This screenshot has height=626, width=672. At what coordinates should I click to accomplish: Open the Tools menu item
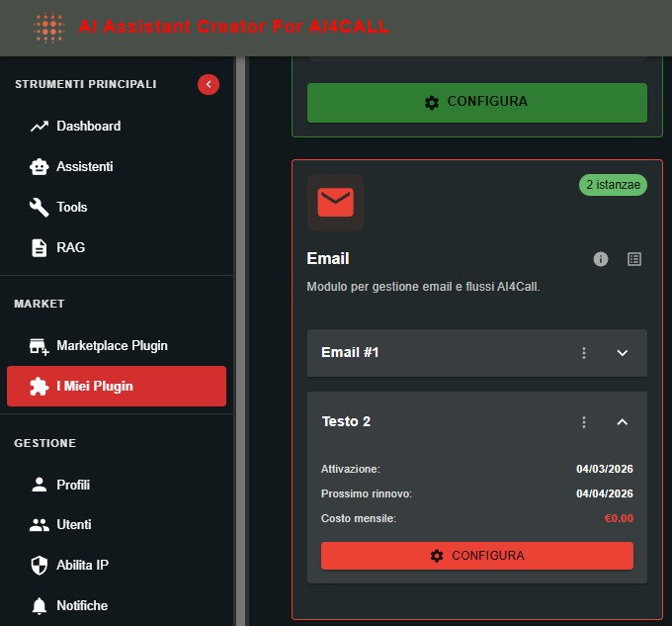pos(117,207)
